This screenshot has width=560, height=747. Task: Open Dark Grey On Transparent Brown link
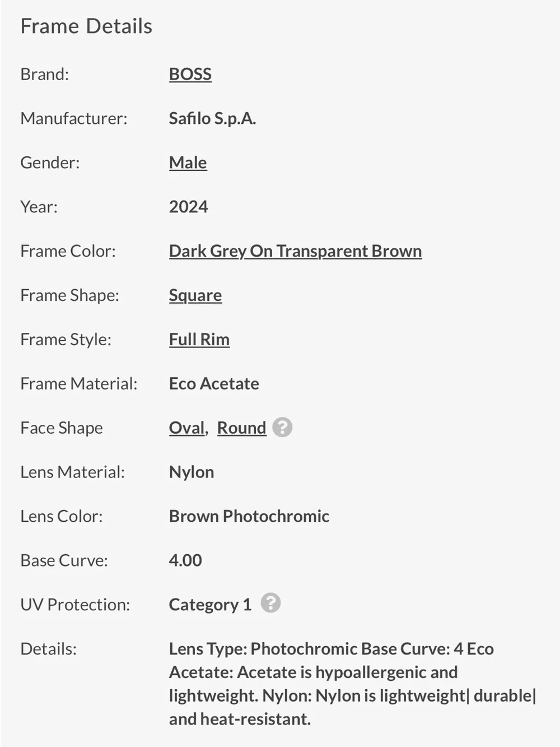pyautogui.click(x=295, y=251)
